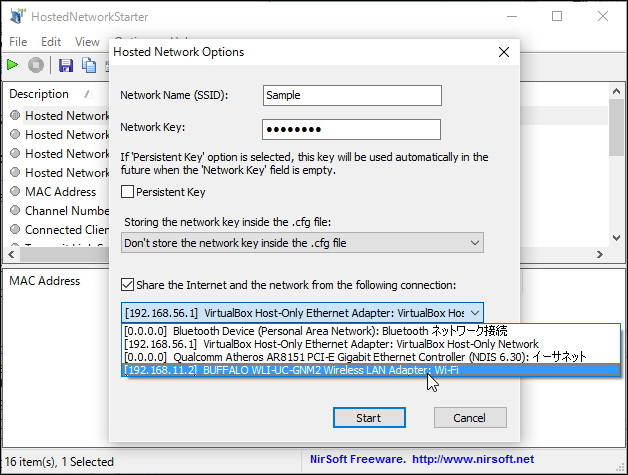Open the File menu
628x475 pixels.
coord(18,42)
